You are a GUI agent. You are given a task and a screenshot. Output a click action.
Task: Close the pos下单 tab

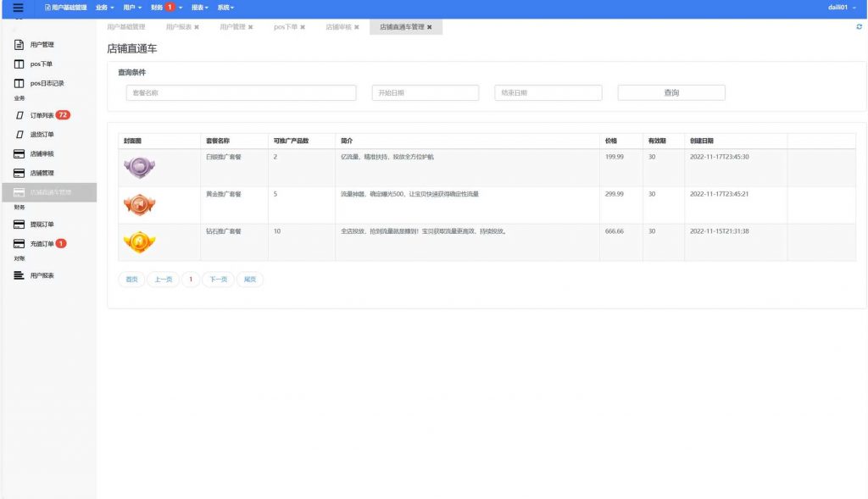pos(303,27)
